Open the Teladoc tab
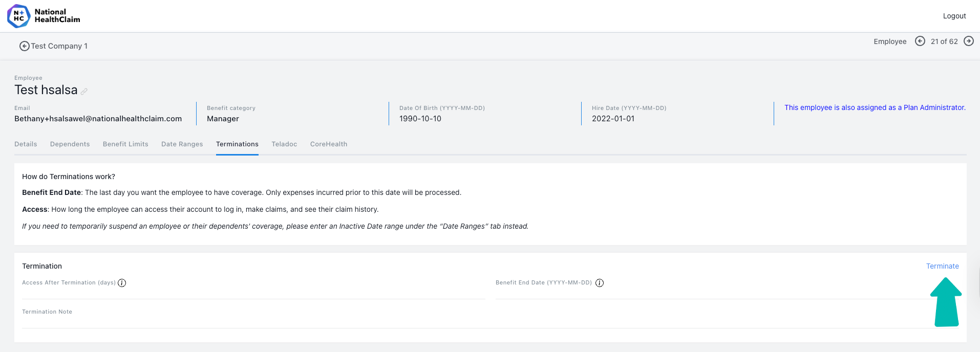 (284, 144)
